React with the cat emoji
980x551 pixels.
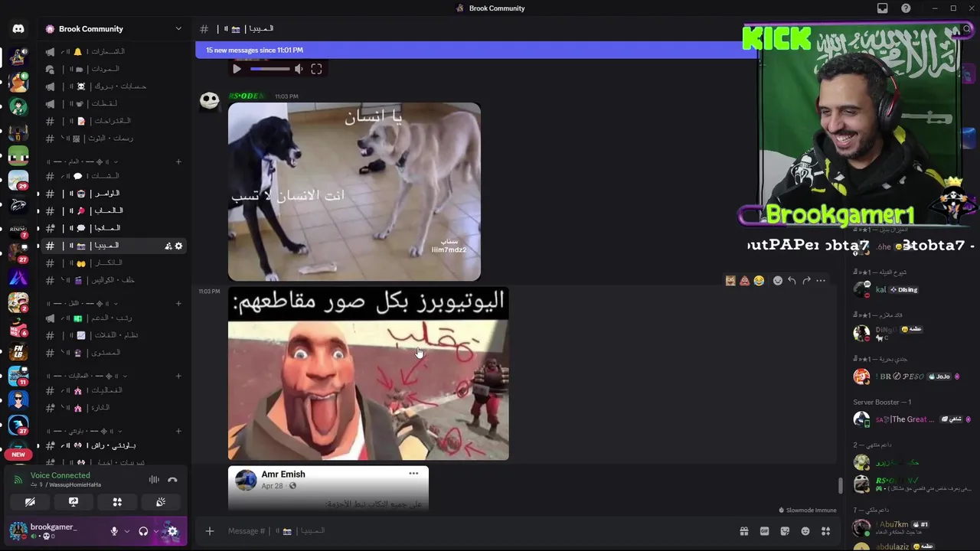(730, 281)
